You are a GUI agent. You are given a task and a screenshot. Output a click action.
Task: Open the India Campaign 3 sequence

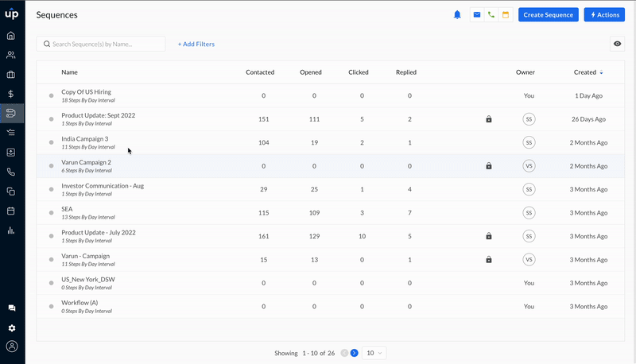point(85,138)
